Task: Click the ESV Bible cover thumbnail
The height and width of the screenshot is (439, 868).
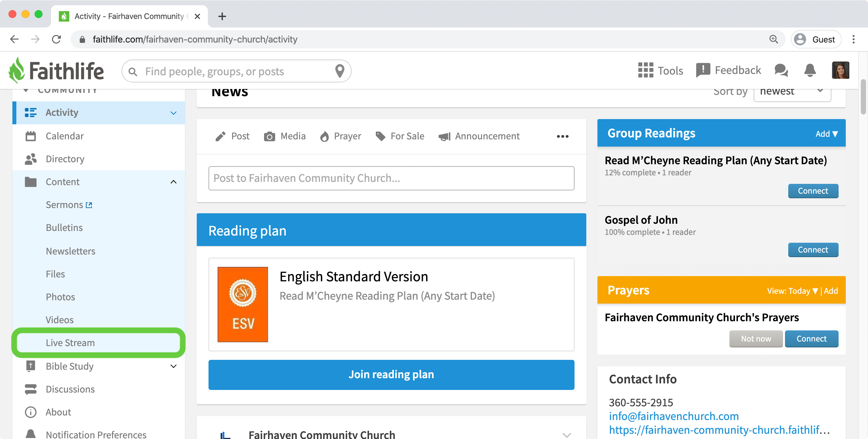Action: [242, 305]
